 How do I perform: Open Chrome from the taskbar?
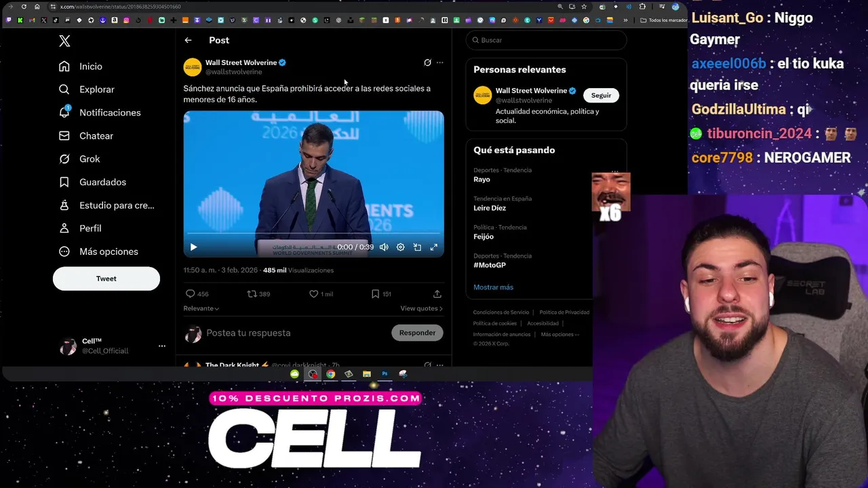click(x=330, y=374)
